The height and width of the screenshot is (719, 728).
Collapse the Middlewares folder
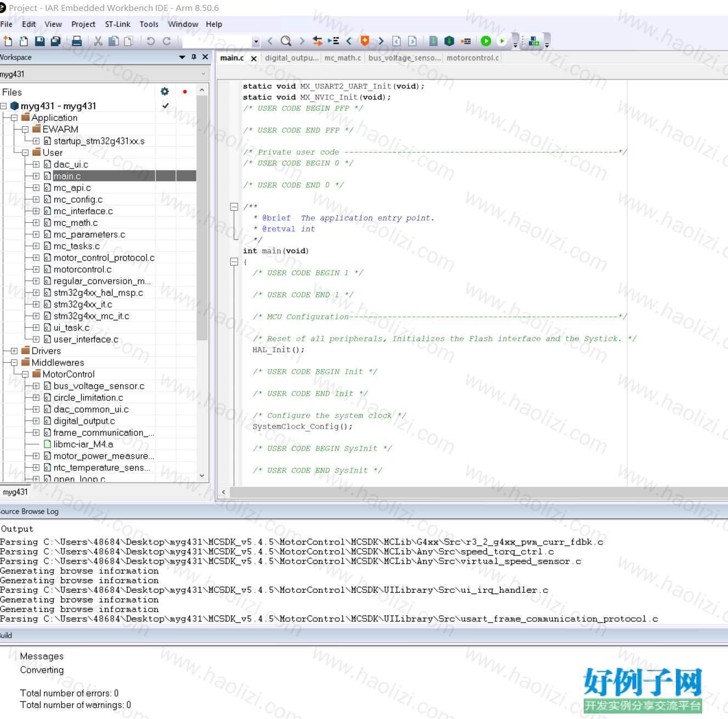(14, 363)
